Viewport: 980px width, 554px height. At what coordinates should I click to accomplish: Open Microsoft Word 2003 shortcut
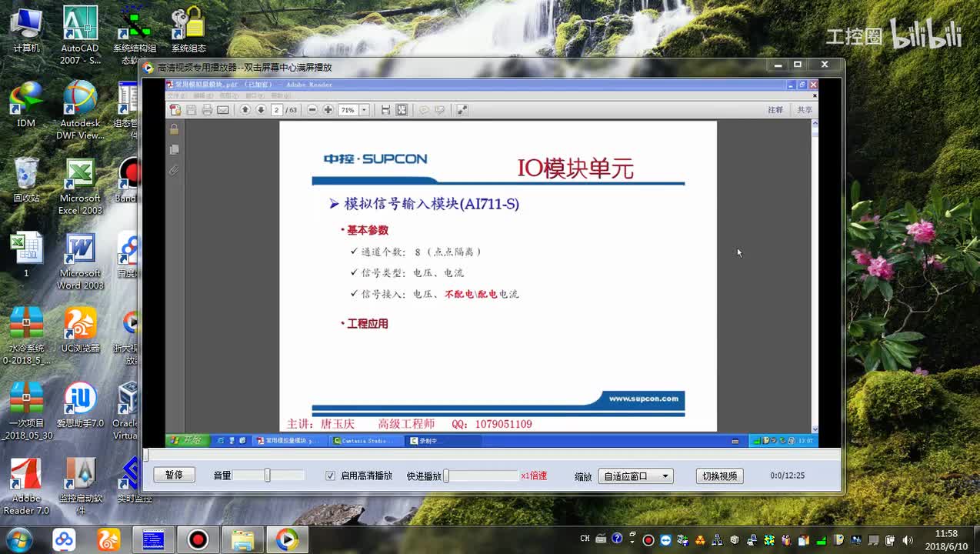pyautogui.click(x=80, y=261)
